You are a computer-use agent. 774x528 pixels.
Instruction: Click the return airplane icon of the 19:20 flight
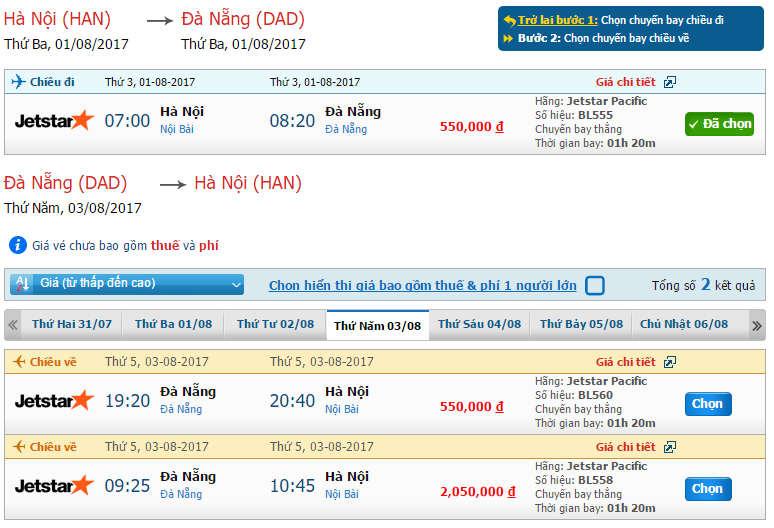point(19,362)
